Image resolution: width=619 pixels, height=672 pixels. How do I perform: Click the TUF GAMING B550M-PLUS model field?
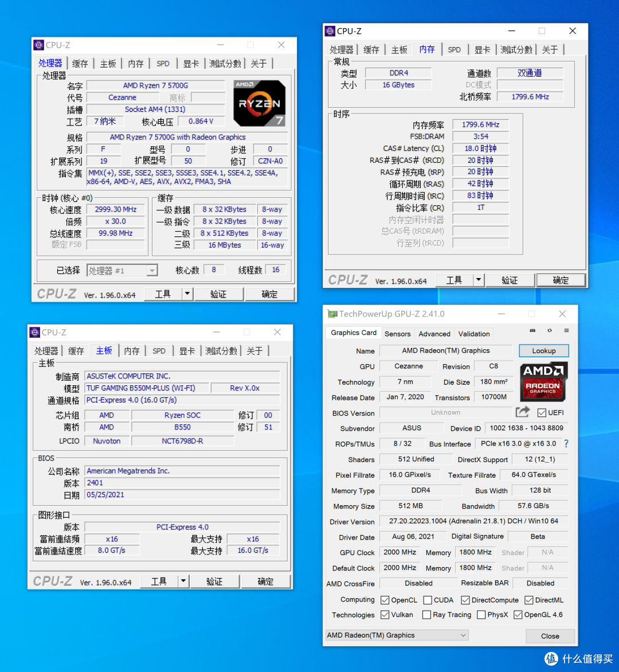pos(147,388)
